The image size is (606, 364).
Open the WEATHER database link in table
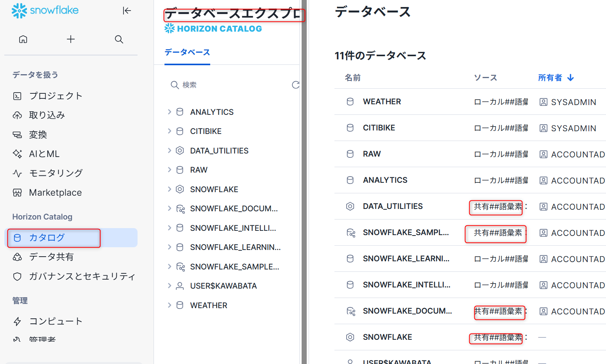(382, 102)
